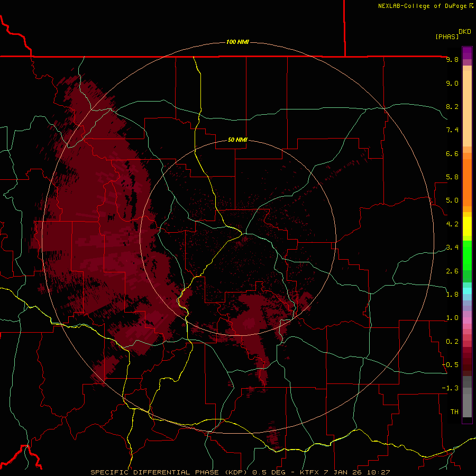Click the KTFX 7 JAN 26 10:27 timestamp
476x476 pixels.
pos(344,472)
